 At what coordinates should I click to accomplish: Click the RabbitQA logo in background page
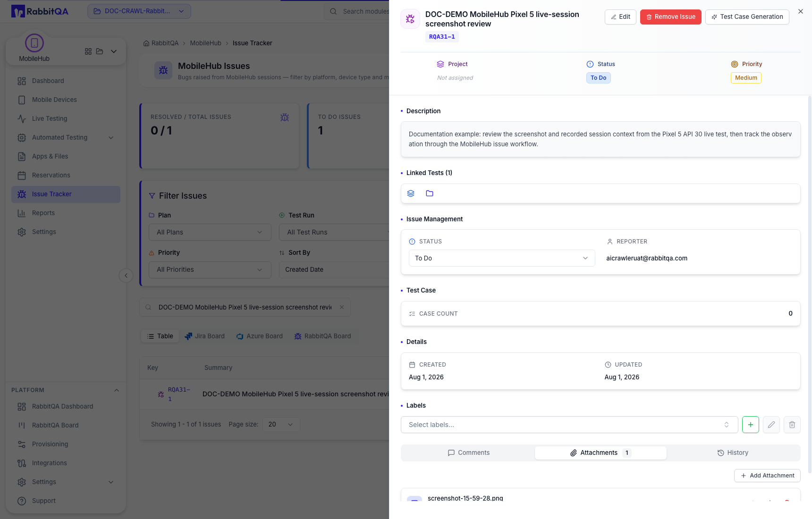tap(40, 11)
